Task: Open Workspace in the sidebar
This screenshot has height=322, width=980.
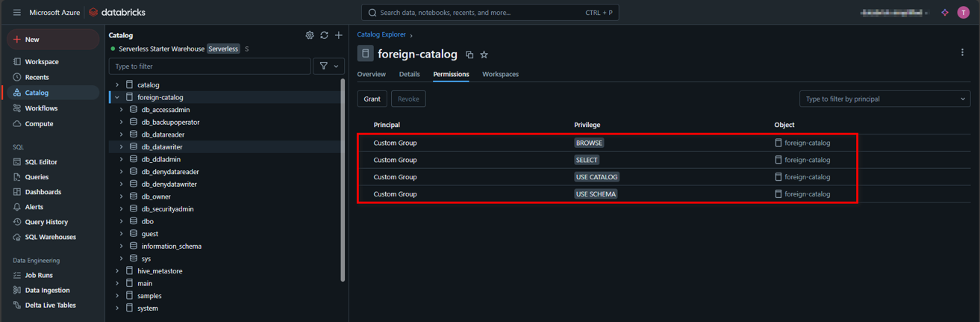Action: (x=52, y=62)
